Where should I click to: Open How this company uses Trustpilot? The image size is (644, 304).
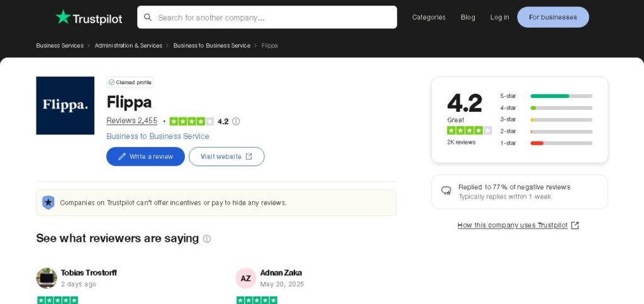pos(513,225)
